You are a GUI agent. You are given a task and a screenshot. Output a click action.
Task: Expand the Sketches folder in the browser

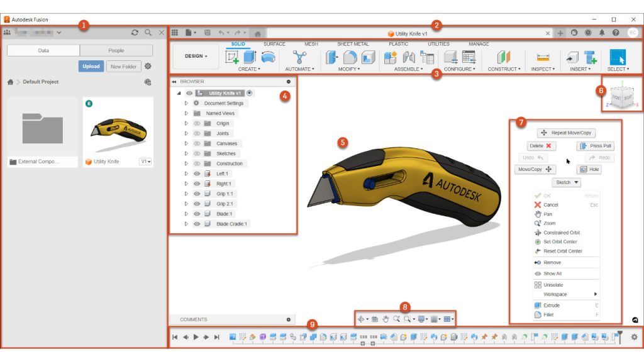[x=186, y=153]
